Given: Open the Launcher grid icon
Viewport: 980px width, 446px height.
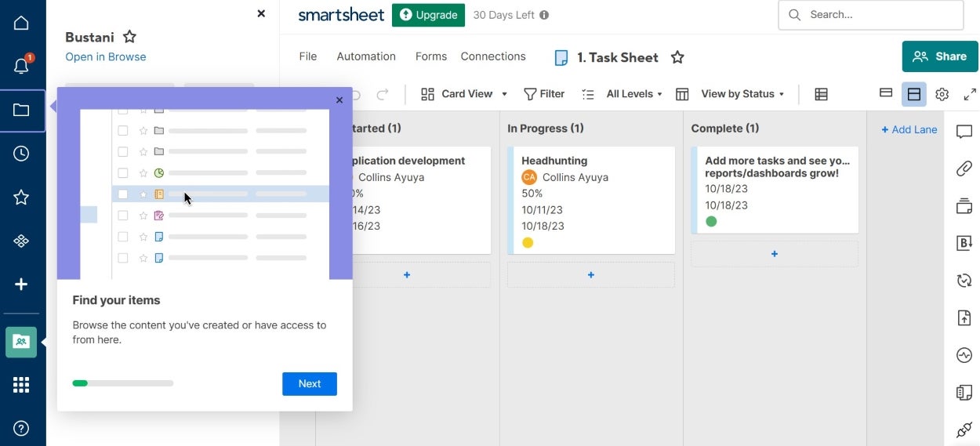Looking at the screenshot, I should pos(21,385).
